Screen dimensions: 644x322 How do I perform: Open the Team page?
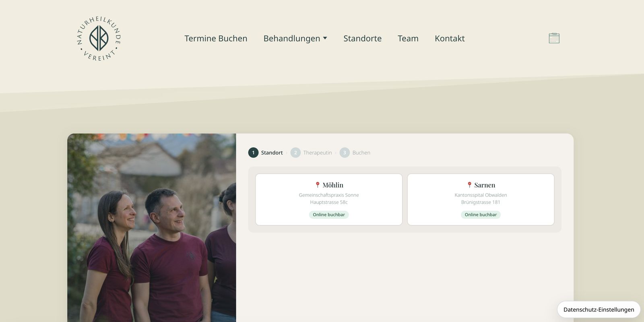[408, 38]
